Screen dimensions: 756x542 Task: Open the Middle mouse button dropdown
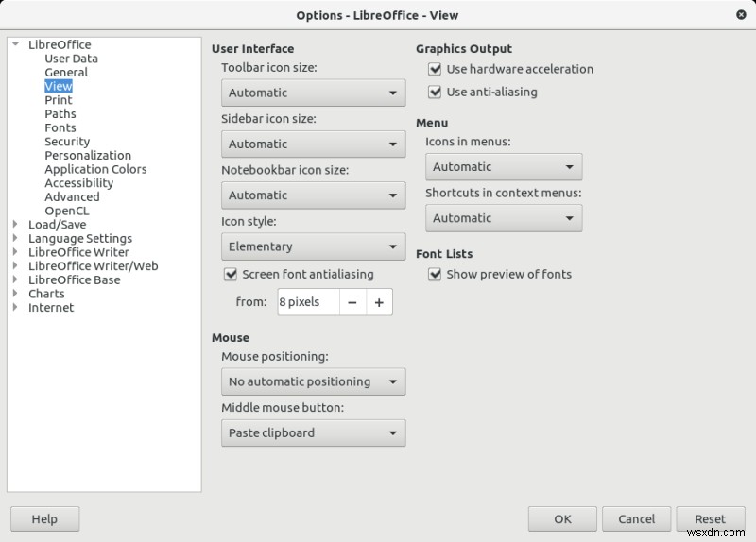coord(314,432)
